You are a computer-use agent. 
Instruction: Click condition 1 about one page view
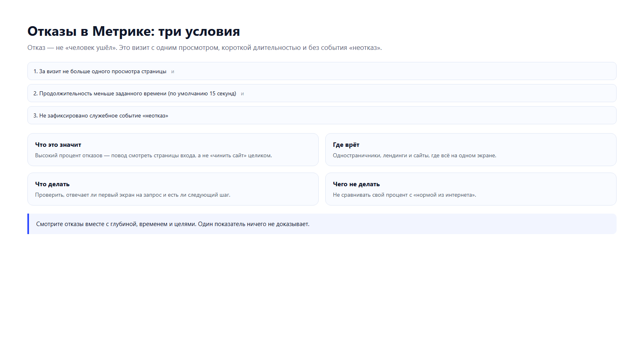click(322, 71)
